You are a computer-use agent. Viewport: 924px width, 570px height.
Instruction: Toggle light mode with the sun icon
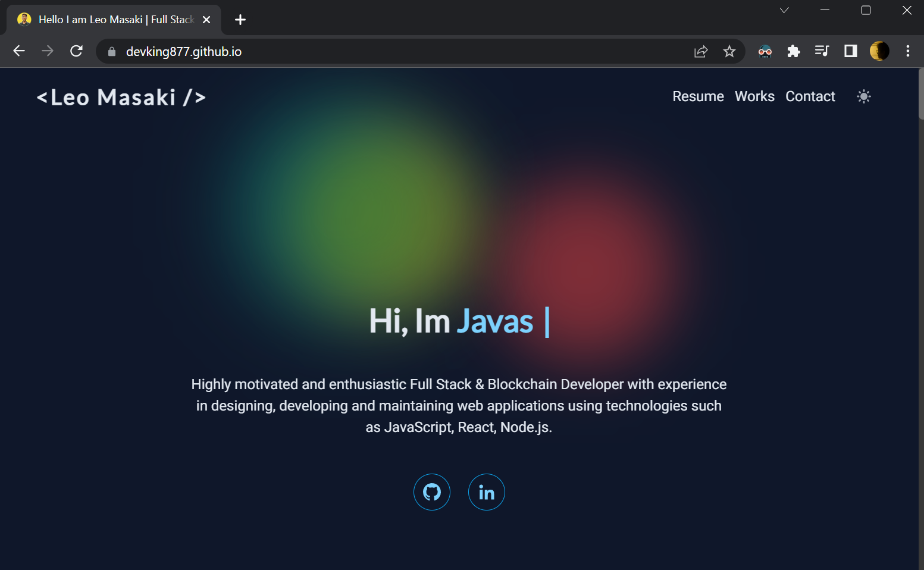point(863,96)
